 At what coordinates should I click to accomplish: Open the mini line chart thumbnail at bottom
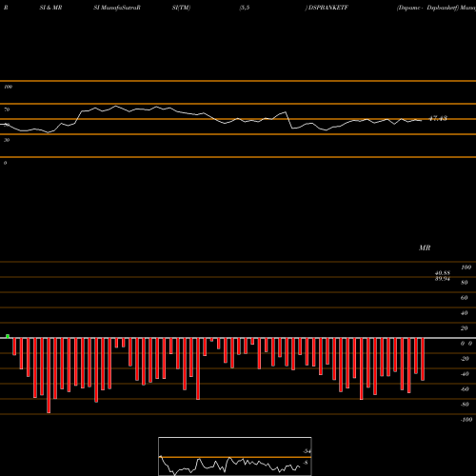click(x=235, y=456)
